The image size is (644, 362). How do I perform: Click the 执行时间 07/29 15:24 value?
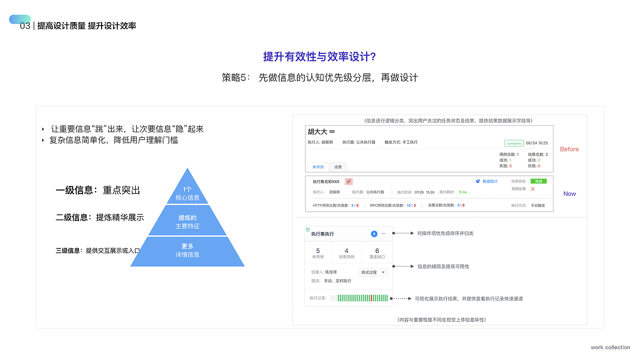click(425, 192)
